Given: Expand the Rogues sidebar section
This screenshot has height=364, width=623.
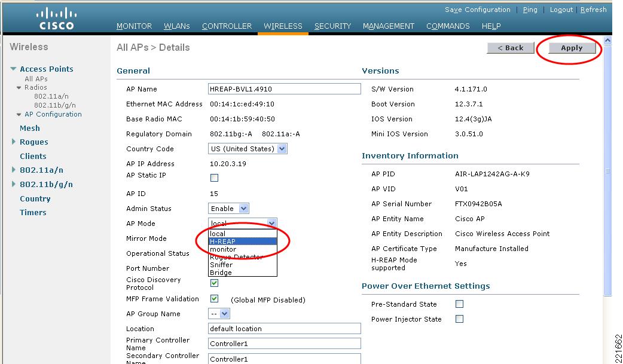Looking at the screenshot, I should pyautogui.click(x=14, y=142).
